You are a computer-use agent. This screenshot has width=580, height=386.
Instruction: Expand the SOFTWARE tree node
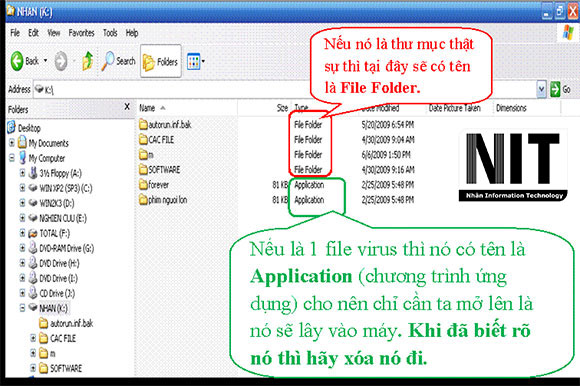coord(33,368)
